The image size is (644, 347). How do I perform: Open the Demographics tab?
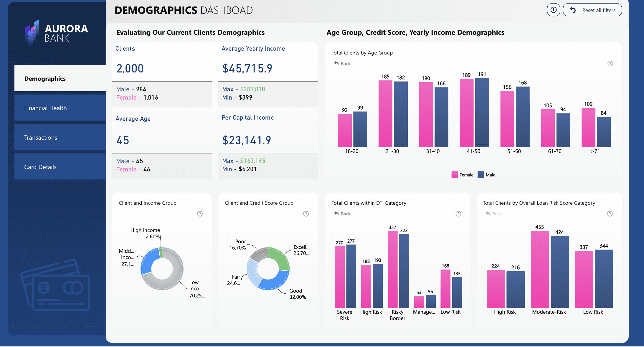click(60, 78)
